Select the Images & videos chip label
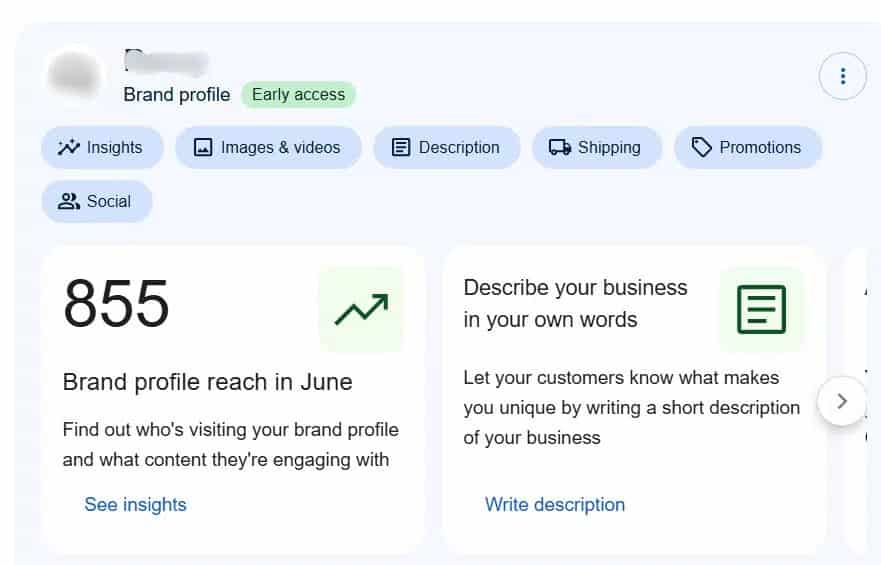 point(280,147)
